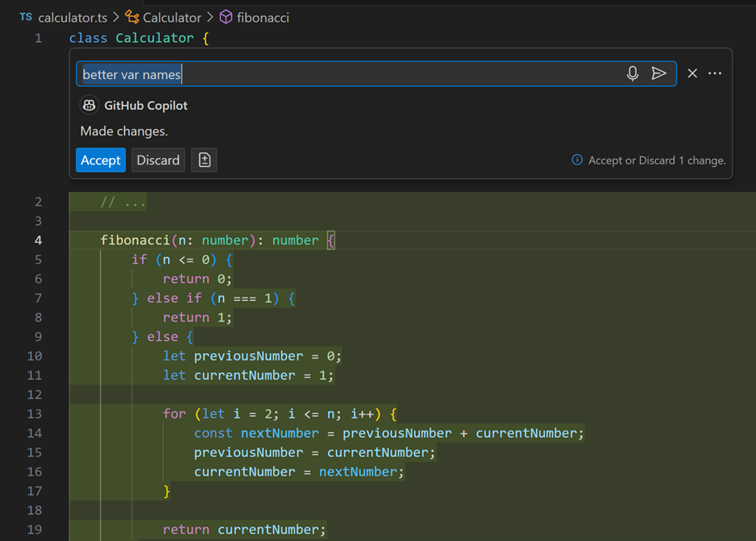
Task: Discard the Copilot changes
Action: pyautogui.click(x=158, y=160)
